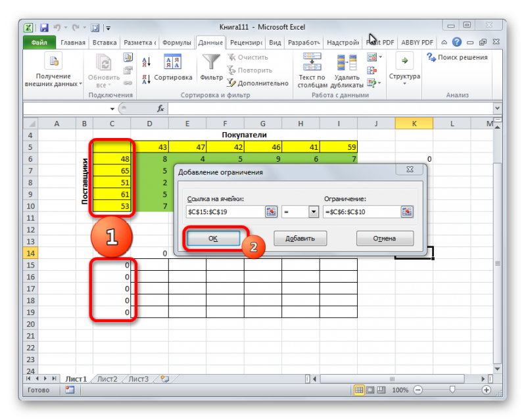Switch to the Формулы tab

tap(176, 43)
